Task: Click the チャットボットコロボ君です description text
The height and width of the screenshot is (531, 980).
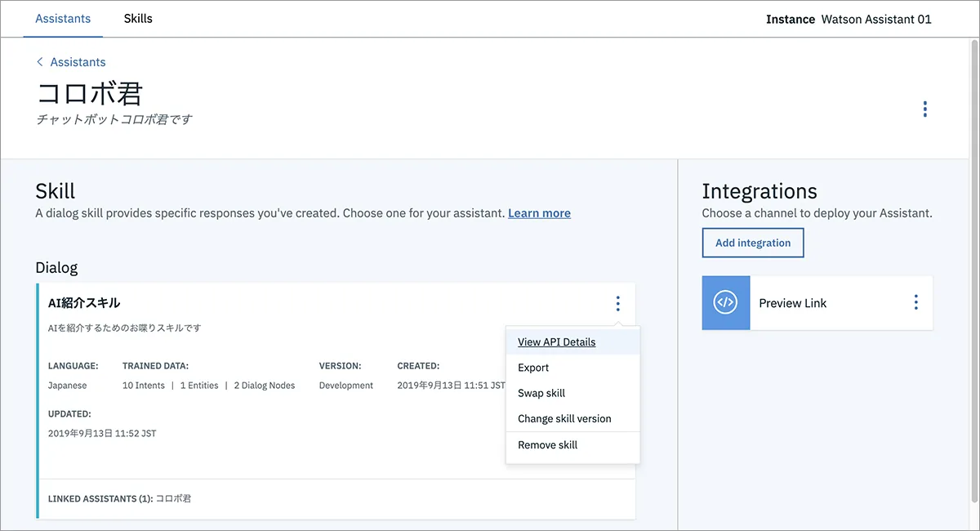Action: pyautogui.click(x=114, y=119)
